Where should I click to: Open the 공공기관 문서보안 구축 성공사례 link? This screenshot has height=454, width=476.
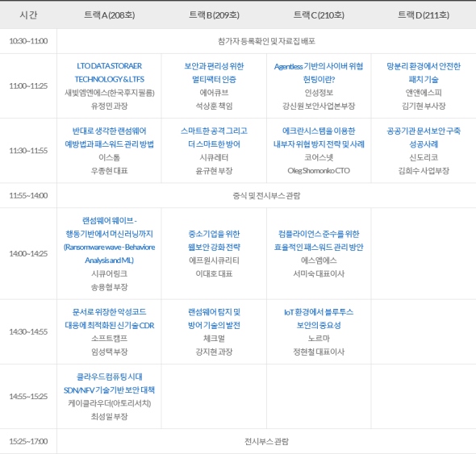coord(424,137)
